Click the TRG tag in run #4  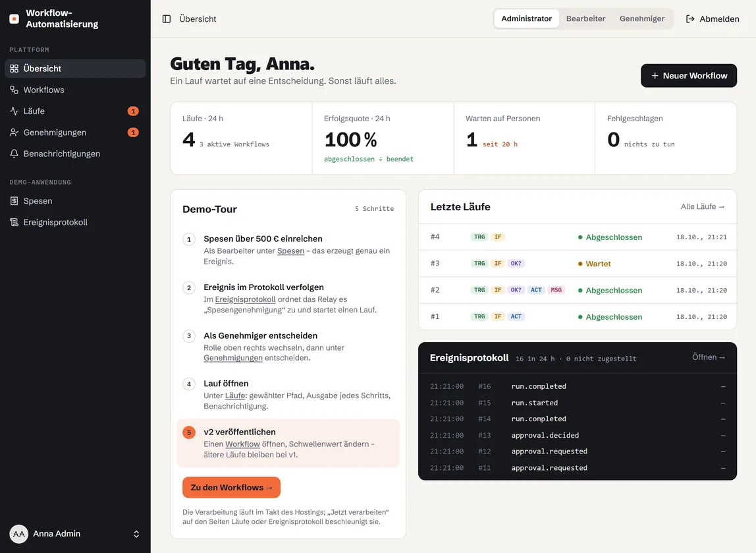[479, 237]
